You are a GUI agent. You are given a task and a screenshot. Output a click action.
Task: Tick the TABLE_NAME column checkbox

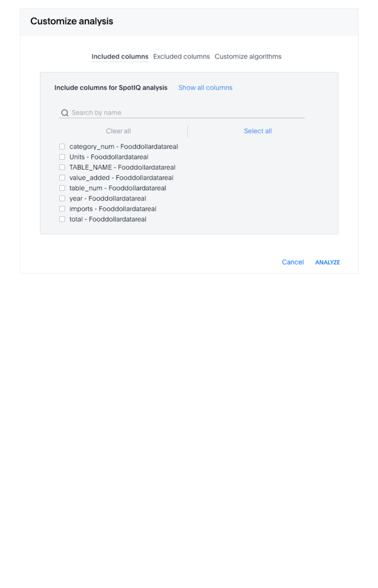point(62,168)
